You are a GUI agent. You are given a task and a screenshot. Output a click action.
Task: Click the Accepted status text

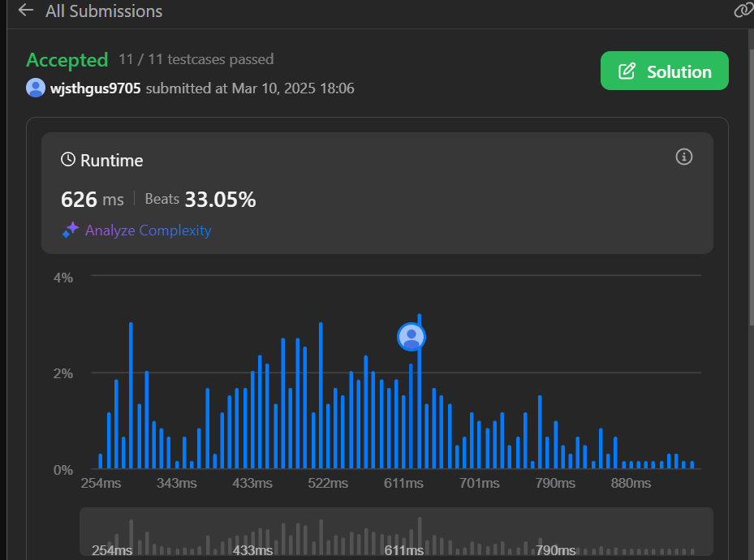pyautogui.click(x=67, y=60)
